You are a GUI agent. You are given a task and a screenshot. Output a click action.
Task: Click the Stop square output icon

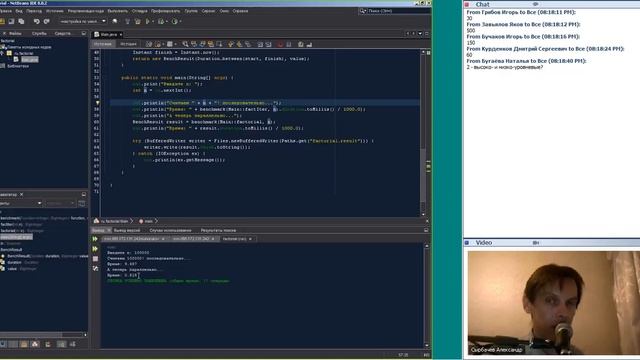pyautogui.click(x=95, y=259)
